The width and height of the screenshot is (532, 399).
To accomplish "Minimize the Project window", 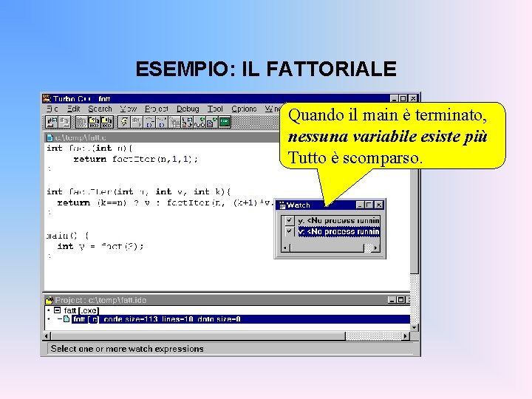I will [392, 300].
